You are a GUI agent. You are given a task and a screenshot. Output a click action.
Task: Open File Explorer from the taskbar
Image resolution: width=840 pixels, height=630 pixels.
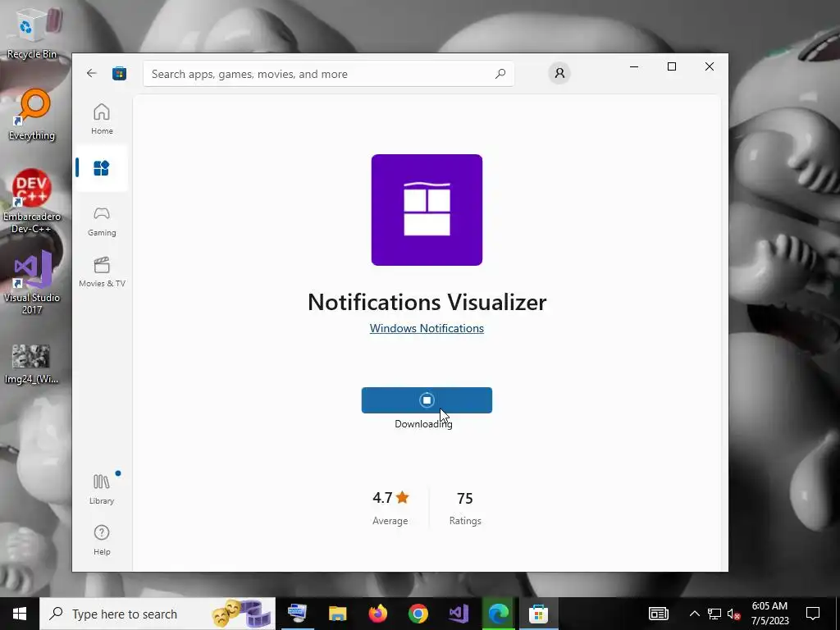(337, 614)
